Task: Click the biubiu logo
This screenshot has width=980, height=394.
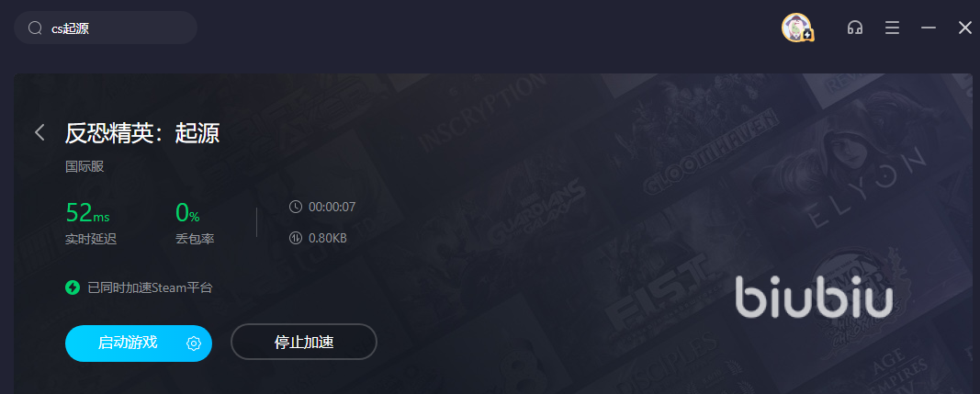Action: tap(814, 297)
